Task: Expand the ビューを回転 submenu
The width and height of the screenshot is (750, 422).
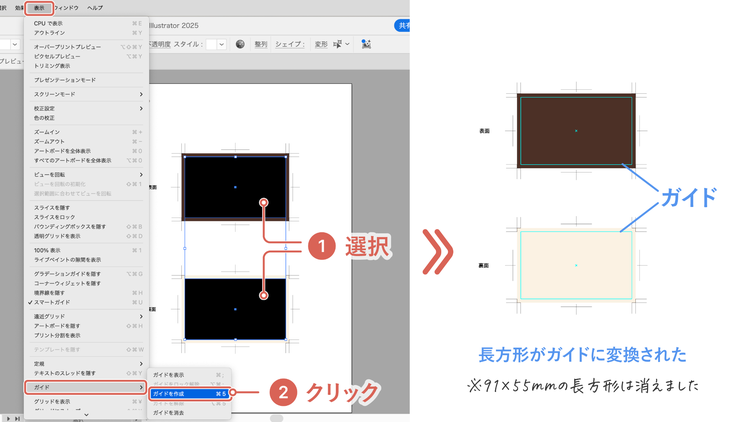Action: point(87,175)
